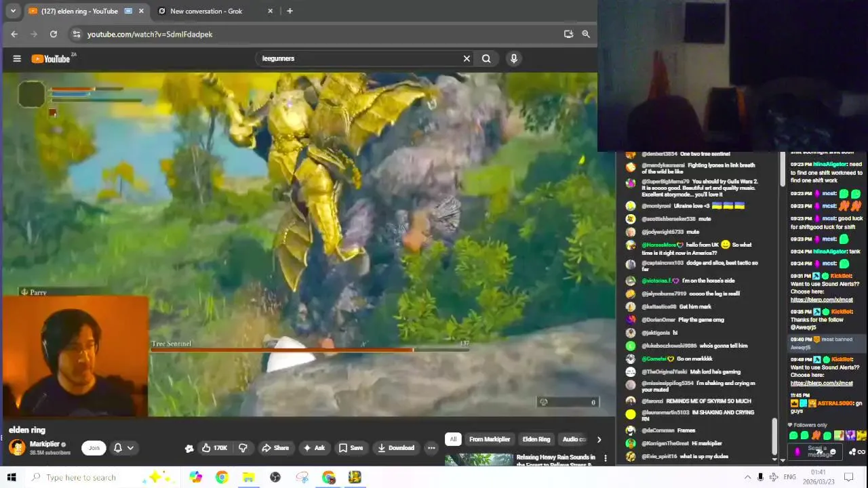This screenshot has height=488, width=868.
Task: Reload the page with the refresh icon
Action: [54, 34]
